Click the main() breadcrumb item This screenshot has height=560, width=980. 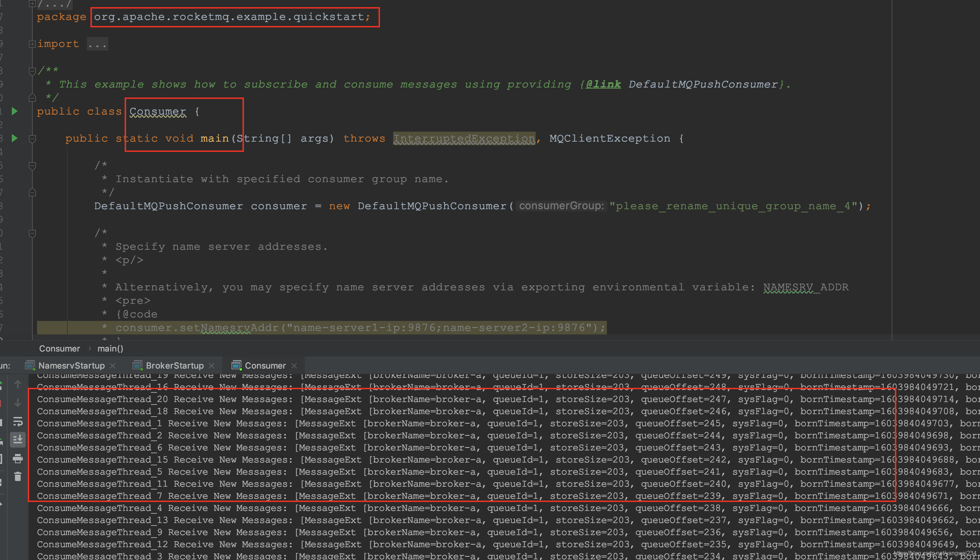[x=110, y=348]
